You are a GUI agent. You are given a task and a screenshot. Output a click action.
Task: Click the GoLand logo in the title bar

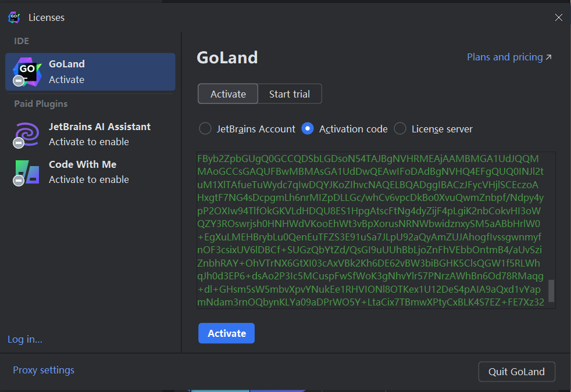(x=14, y=17)
